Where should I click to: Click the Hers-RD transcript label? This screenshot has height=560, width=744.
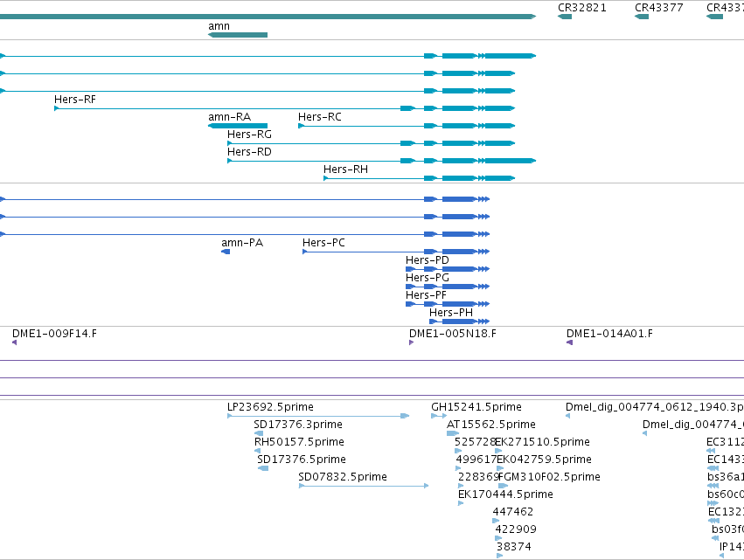249,152
